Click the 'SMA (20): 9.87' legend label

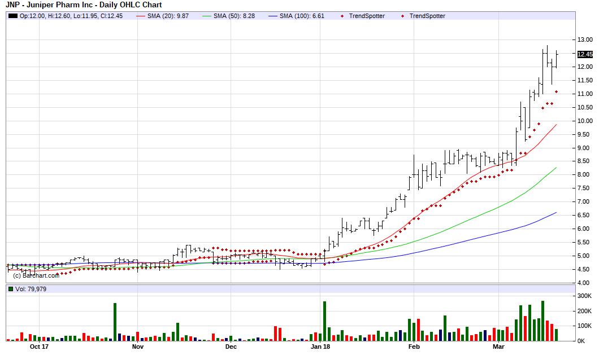pos(168,16)
